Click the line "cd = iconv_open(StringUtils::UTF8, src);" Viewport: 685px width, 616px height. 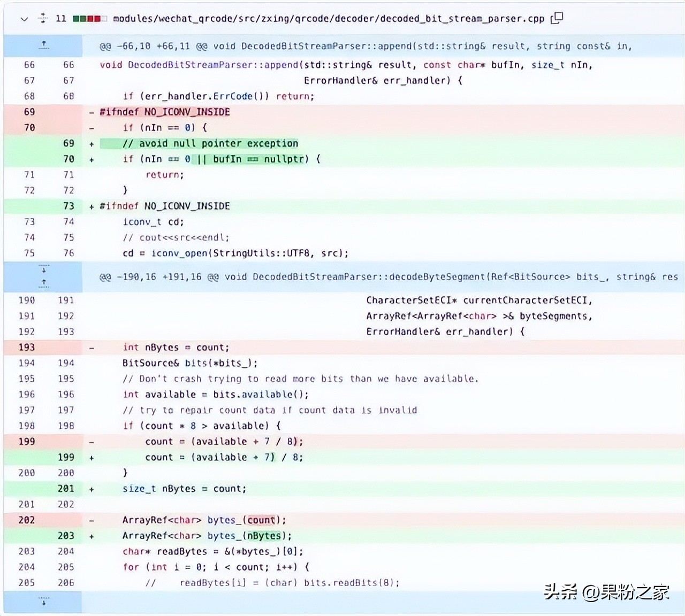click(x=235, y=253)
